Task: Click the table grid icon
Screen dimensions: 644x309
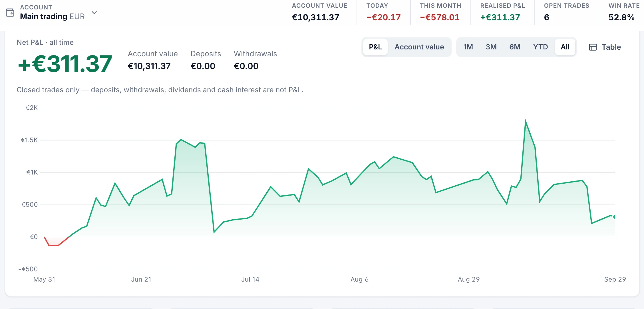Action: tap(593, 47)
